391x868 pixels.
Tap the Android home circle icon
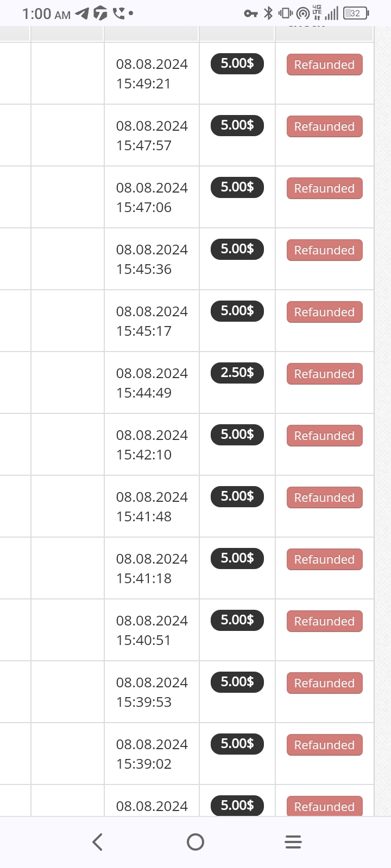pyautogui.click(x=195, y=842)
